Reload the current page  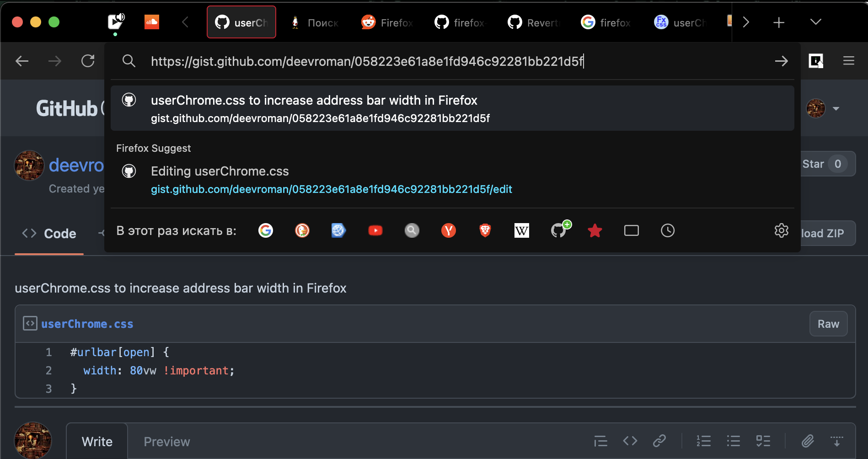(x=88, y=61)
